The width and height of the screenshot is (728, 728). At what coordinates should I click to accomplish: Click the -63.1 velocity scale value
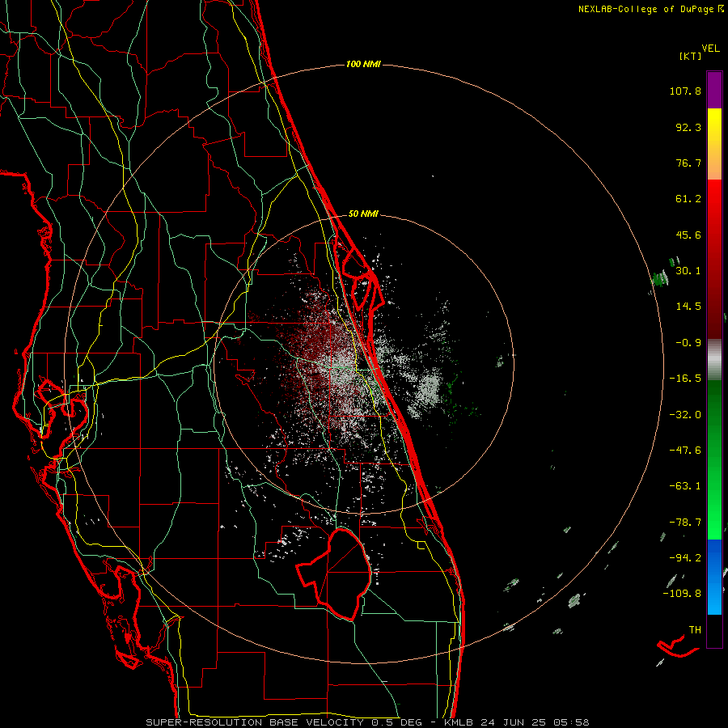685,486
